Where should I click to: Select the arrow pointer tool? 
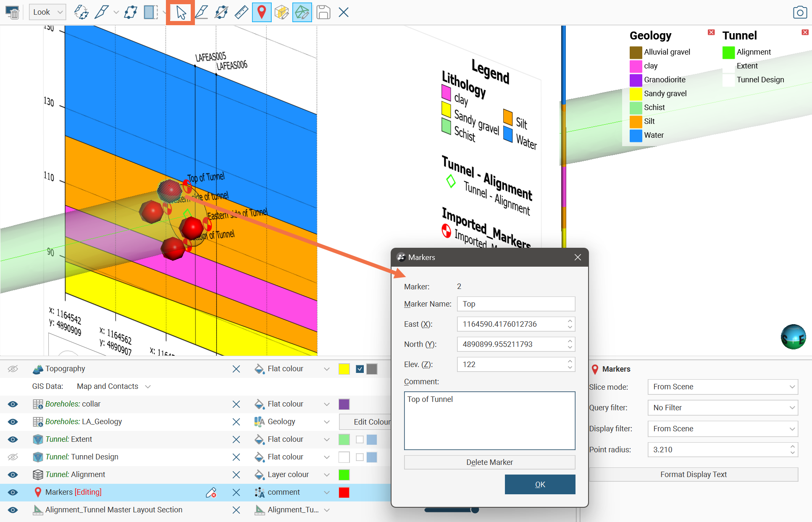tap(181, 13)
